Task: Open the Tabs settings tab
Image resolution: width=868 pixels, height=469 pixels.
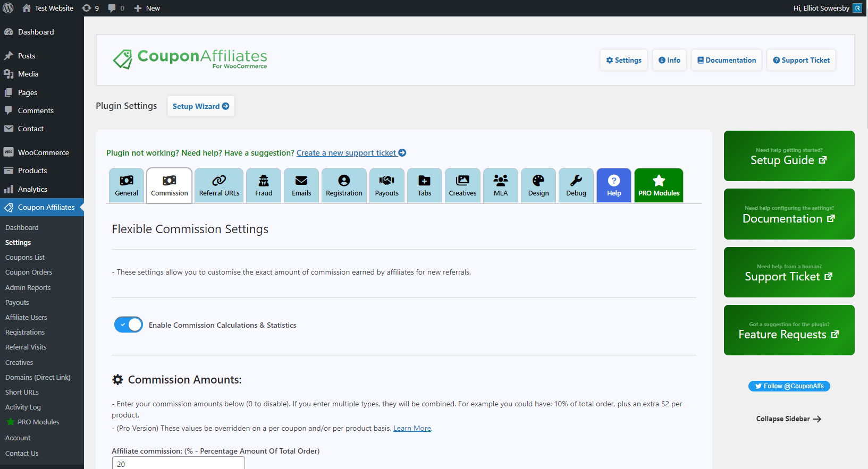Action: click(x=425, y=185)
